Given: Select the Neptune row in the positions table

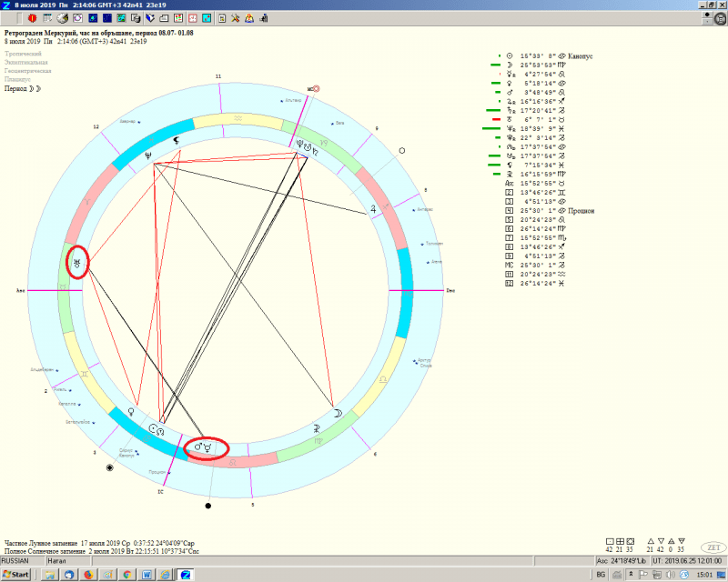Looking at the screenshot, I should point(537,128).
